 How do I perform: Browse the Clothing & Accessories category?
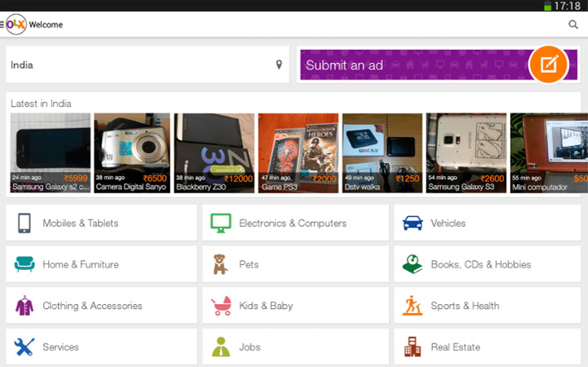(101, 305)
